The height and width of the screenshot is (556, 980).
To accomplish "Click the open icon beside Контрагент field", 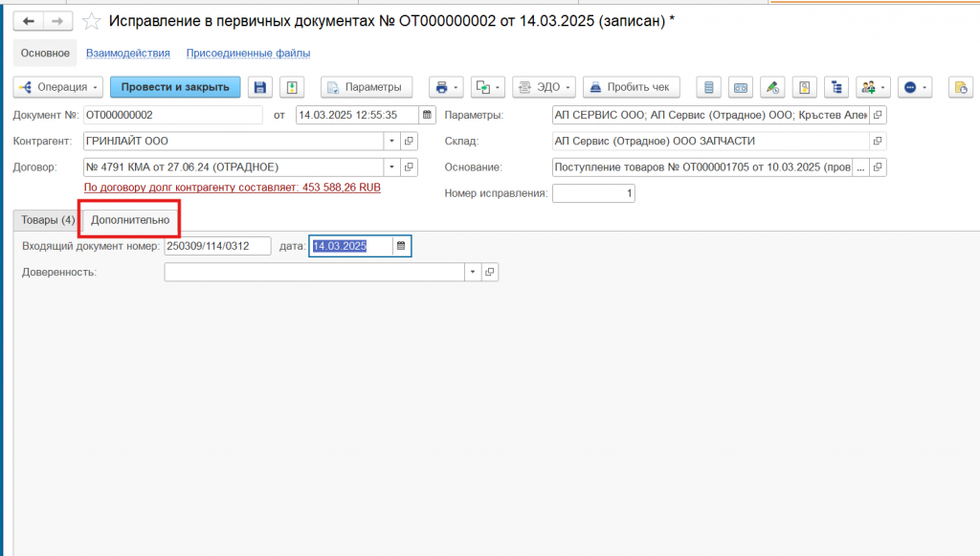I will coord(409,142).
